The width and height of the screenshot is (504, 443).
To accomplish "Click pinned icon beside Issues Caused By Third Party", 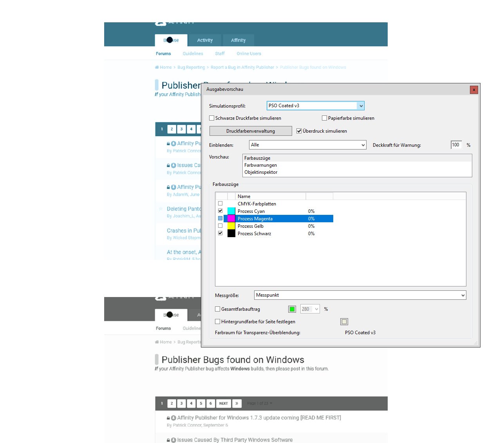I will (x=173, y=440).
